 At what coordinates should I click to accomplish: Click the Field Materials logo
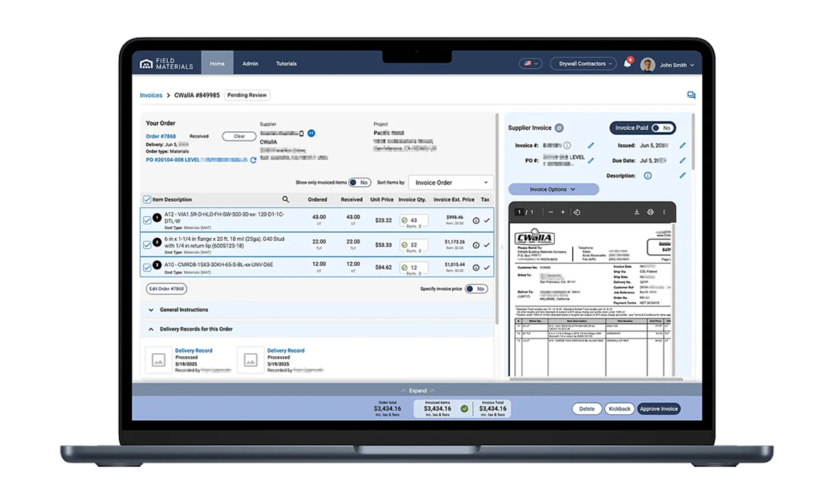(x=167, y=64)
